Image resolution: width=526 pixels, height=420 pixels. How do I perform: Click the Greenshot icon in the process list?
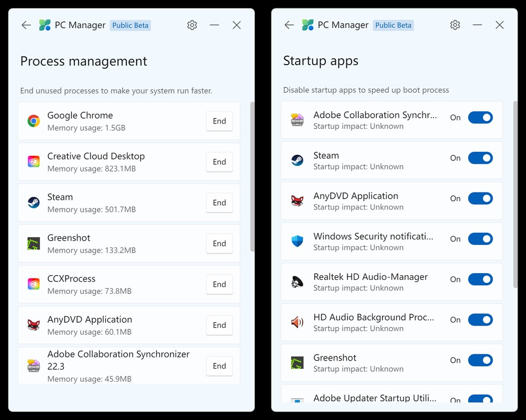pos(34,243)
